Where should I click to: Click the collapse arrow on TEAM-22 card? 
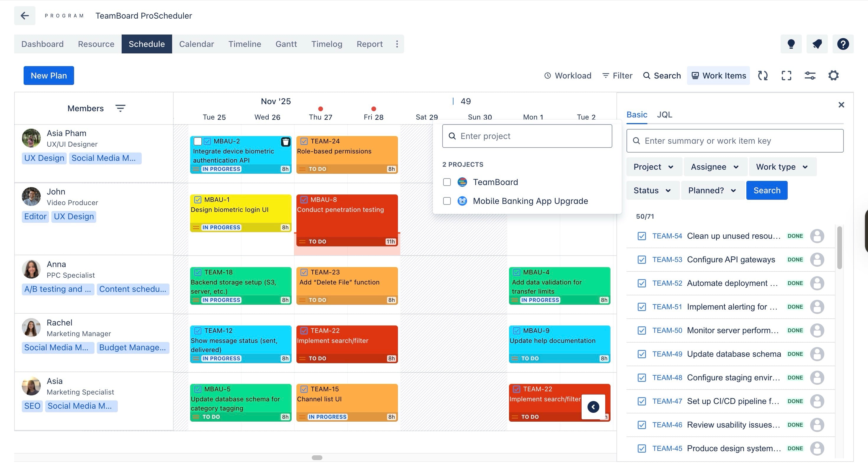pos(593,407)
